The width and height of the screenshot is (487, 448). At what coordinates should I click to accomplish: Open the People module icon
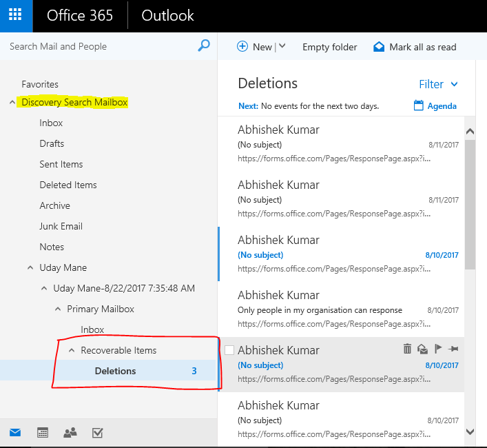pyautogui.click(x=70, y=432)
